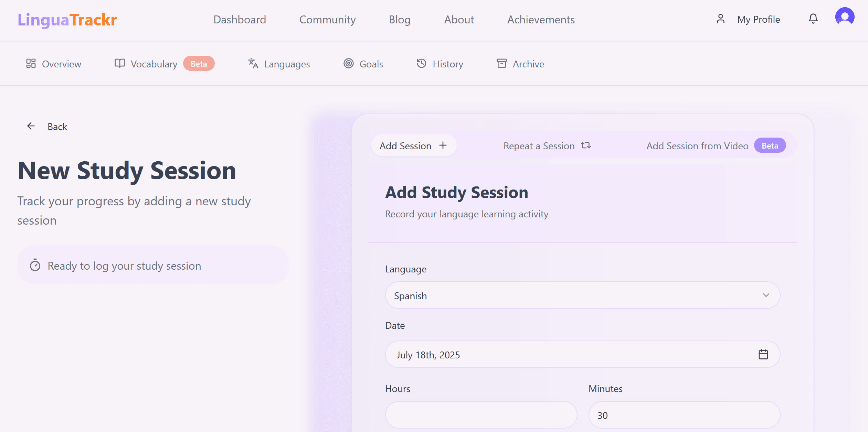Click the Minutes field containing 30
Viewport: 868px width, 432px height.
click(684, 415)
